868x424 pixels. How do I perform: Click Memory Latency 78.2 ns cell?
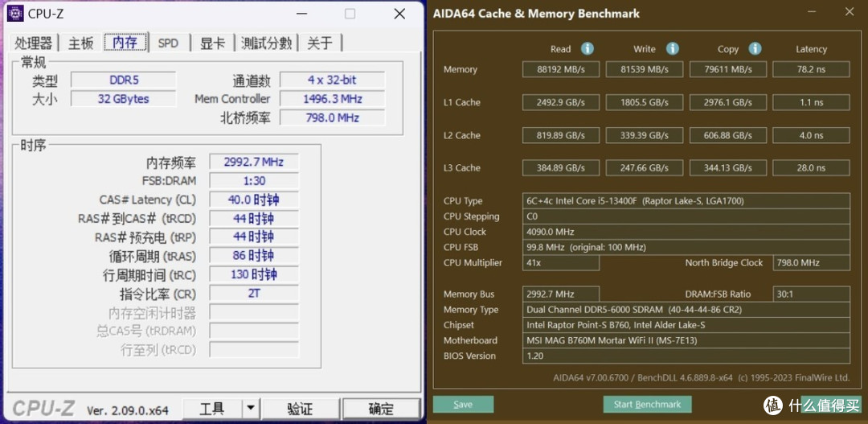[811, 69]
